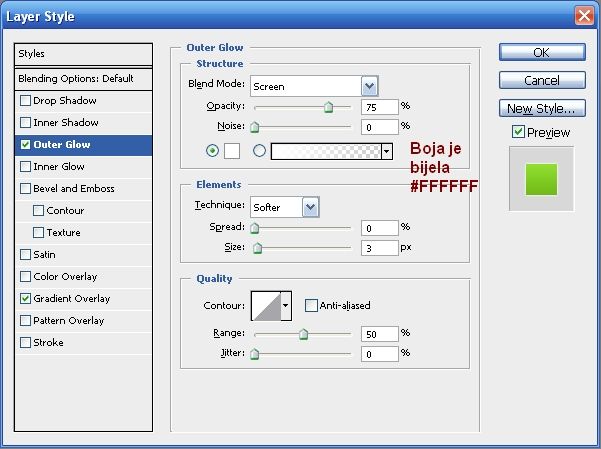
Task: Click the green style preview thumbnail
Action: tap(541, 177)
